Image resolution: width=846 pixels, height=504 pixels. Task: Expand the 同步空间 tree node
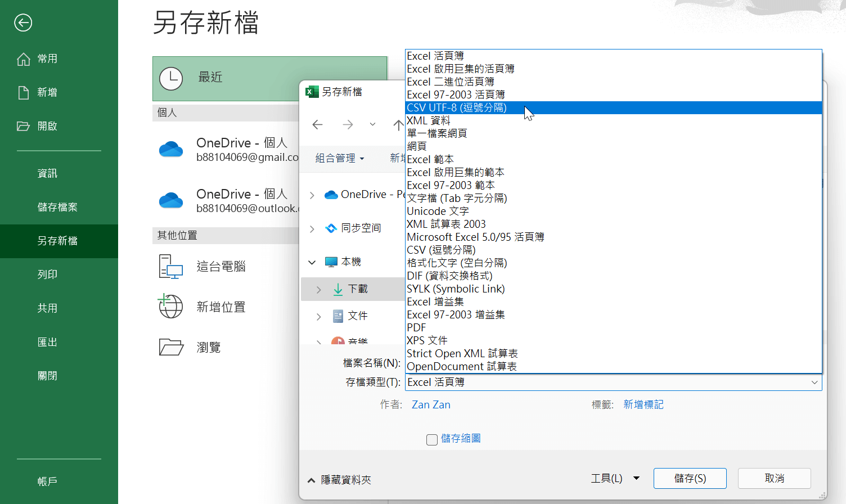(x=312, y=228)
